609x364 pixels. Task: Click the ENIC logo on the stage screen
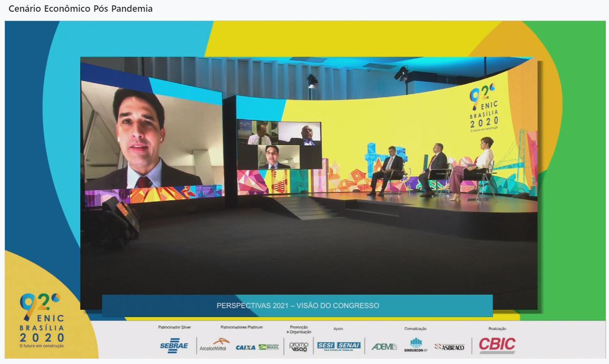(484, 109)
